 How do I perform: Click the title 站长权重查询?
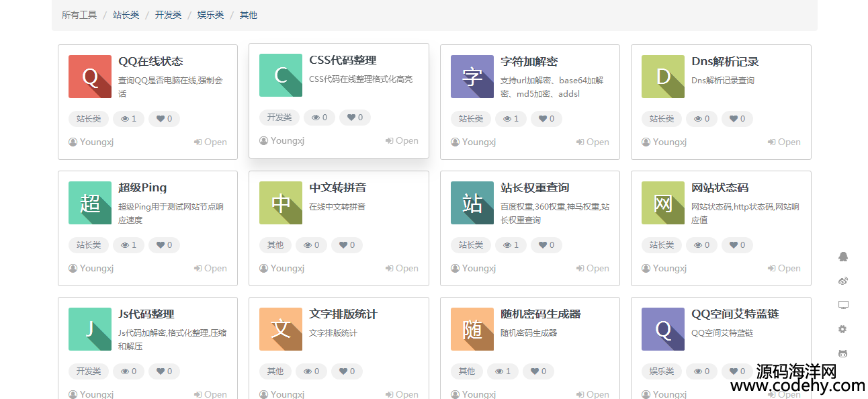[535, 187]
